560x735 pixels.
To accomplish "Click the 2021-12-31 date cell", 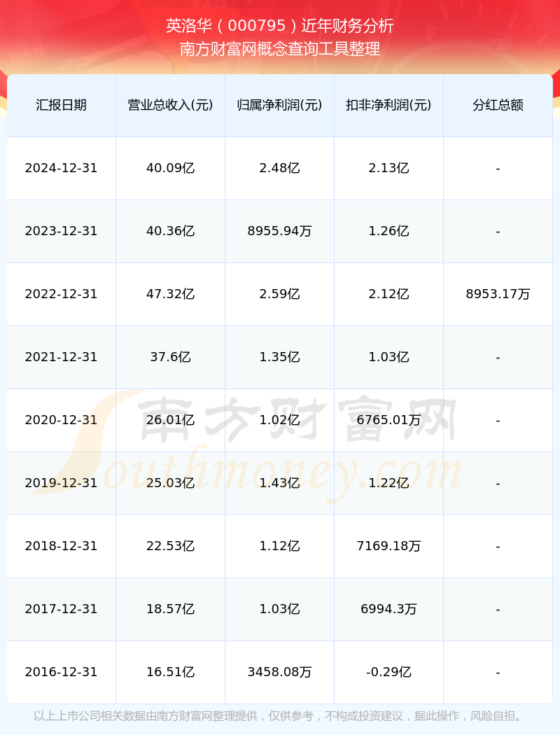I will 62,357.
